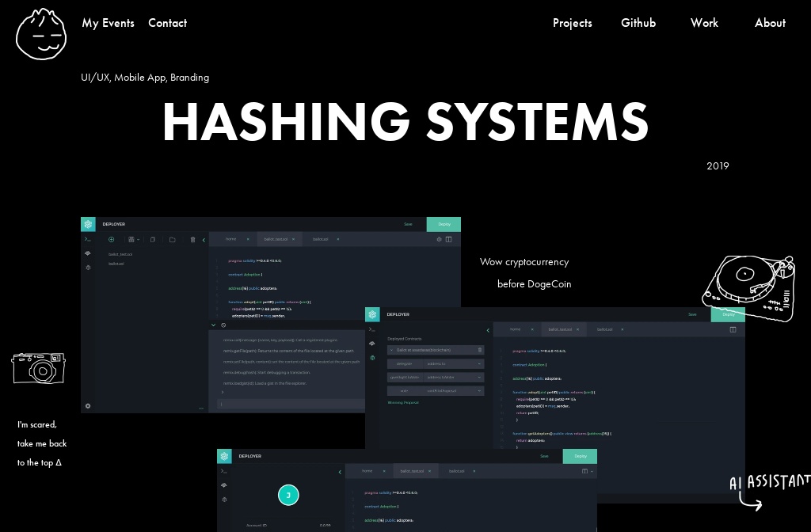Delete the deployed Ballot contract via trash icon

pos(480,350)
